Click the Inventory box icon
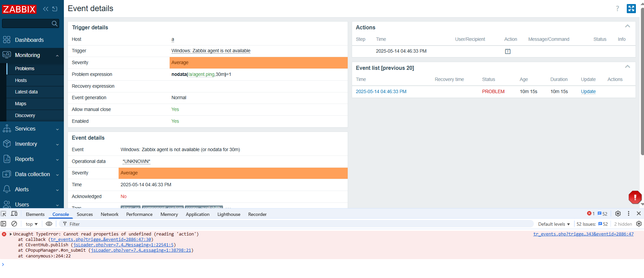The image size is (644, 278). (7, 144)
